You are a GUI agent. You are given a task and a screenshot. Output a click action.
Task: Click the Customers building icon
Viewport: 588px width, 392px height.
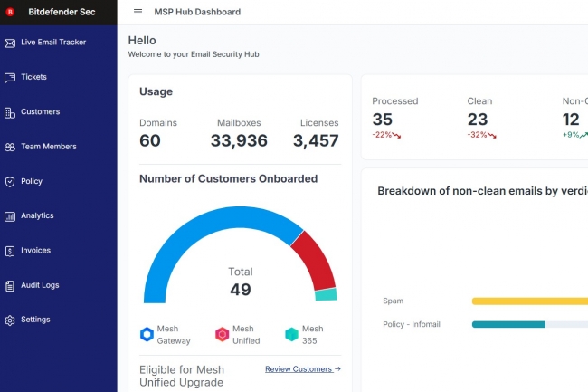(x=10, y=112)
